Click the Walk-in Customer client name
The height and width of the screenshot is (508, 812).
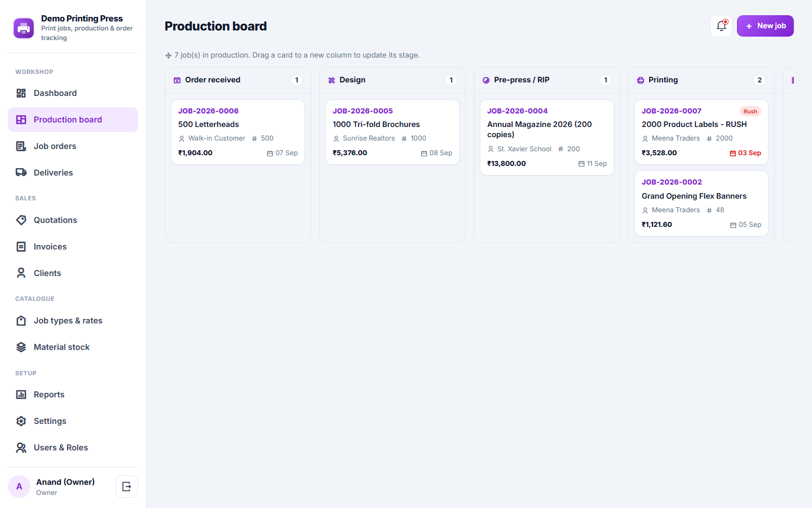coord(217,138)
